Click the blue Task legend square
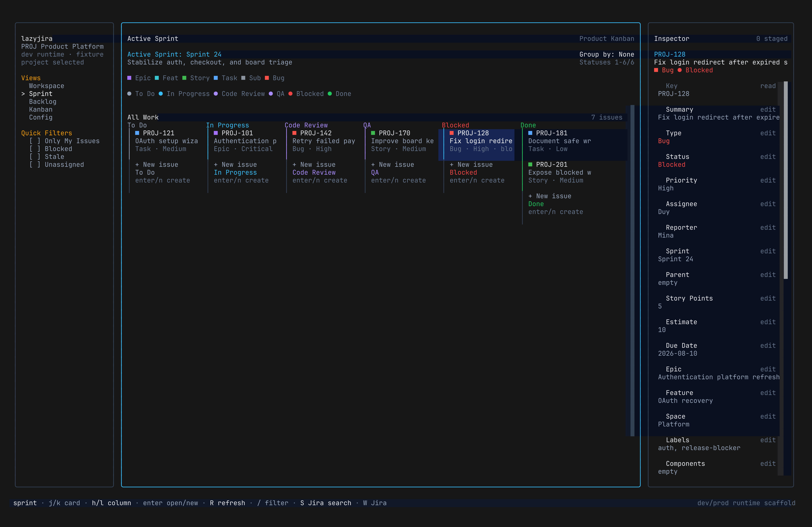 (216, 78)
